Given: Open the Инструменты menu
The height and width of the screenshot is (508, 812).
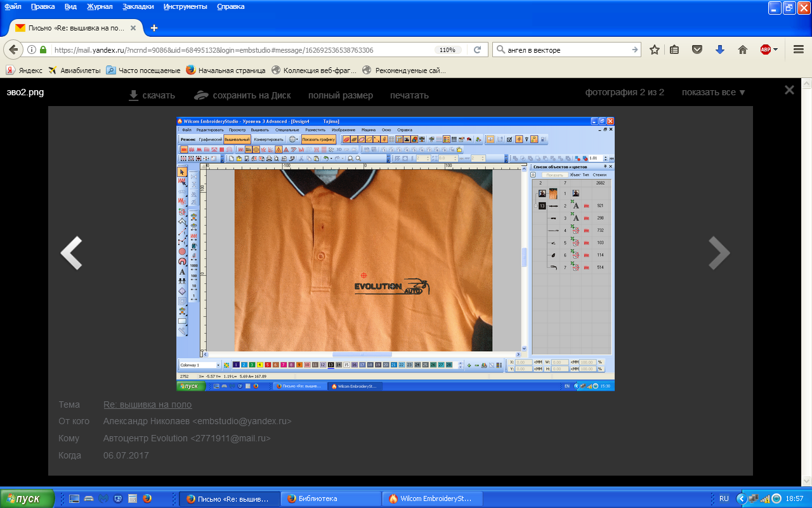Looking at the screenshot, I should click(x=185, y=6).
